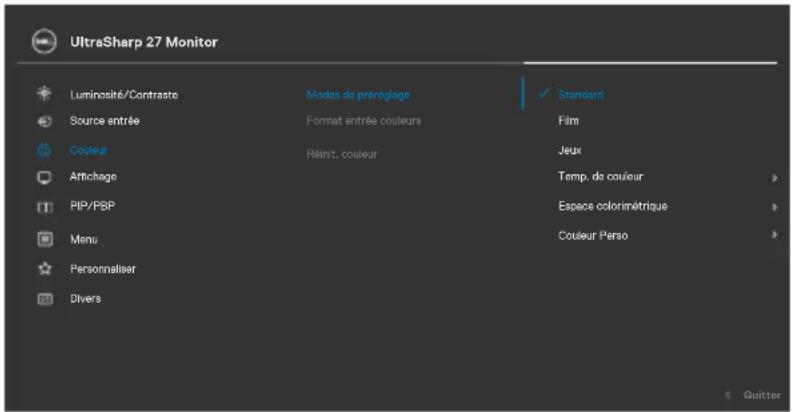Open the PIP/PBP menu
The width and height of the screenshot is (793, 412).
point(93,206)
